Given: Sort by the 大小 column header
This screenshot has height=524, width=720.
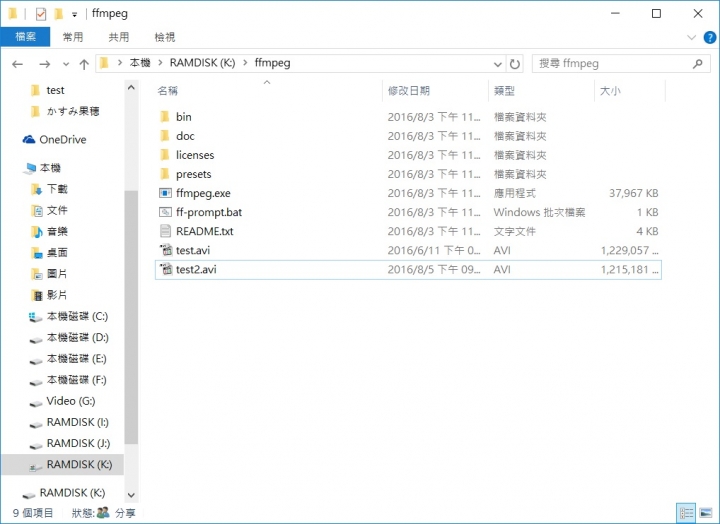Looking at the screenshot, I should 610,91.
